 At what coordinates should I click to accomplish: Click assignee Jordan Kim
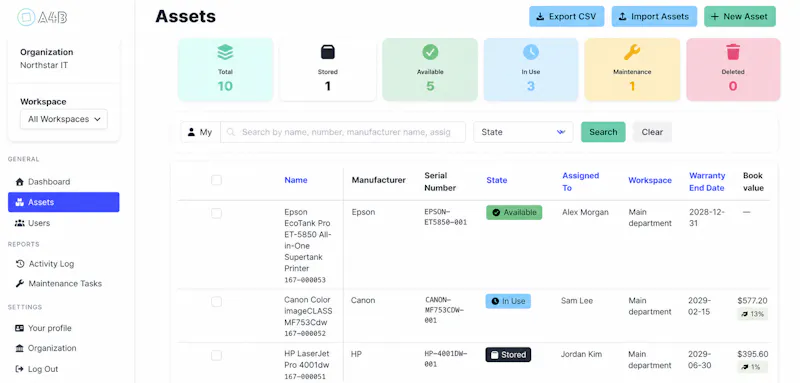click(581, 354)
